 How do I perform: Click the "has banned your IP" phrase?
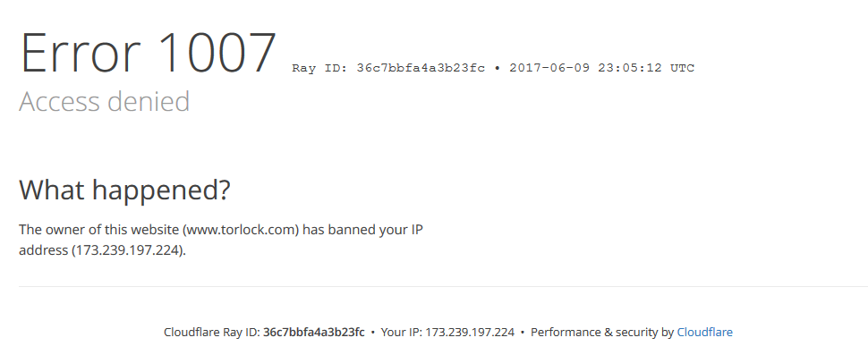click(362, 229)
